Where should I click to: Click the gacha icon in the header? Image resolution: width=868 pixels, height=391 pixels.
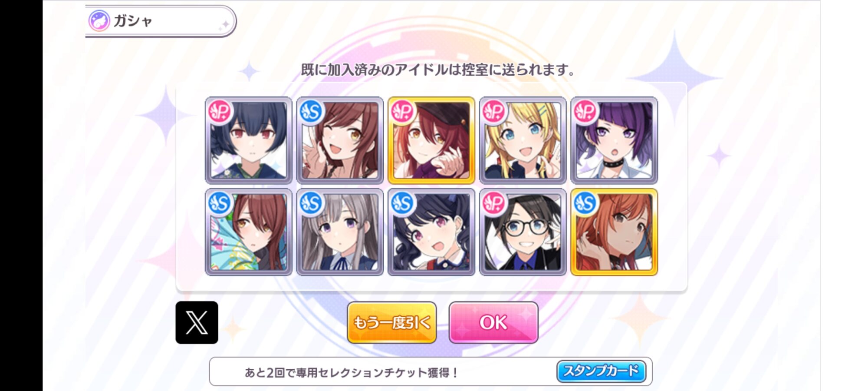(x=99, y=20)
